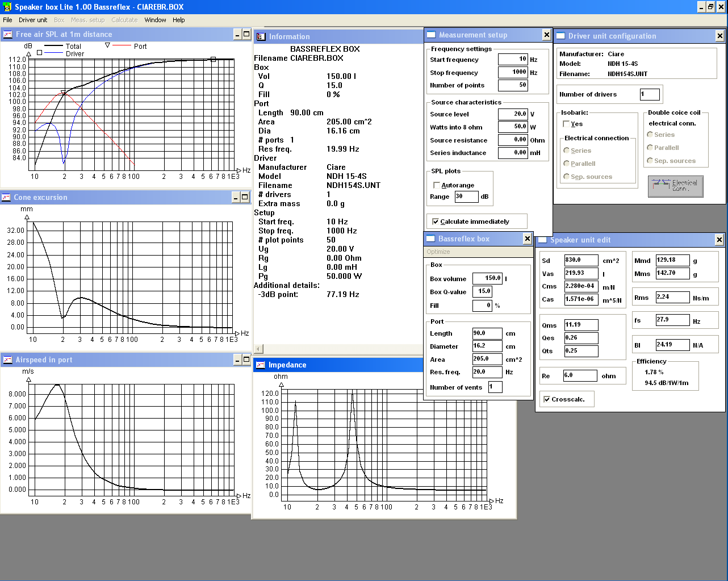Enable the Autorange checkbox
Viewport: 728px width, 581px height.
point(436,185)
